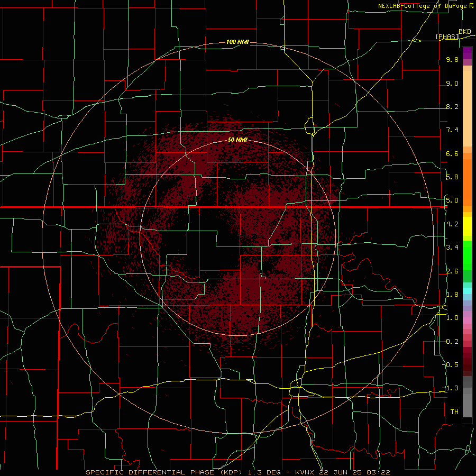Click the "DKD" label above the color scale
The width and height of the screenshot is (476, 476).
(465, 31)
